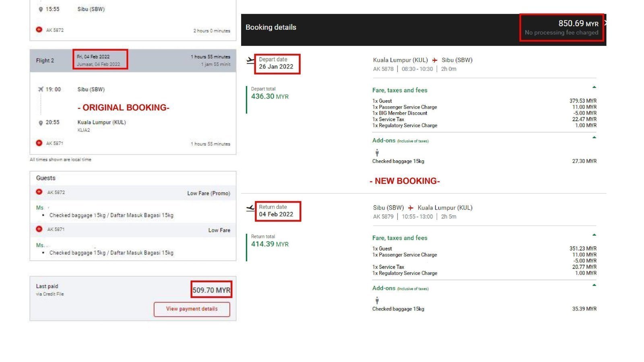Click baggage icon above 35.39 MYR checked baggage
This screenshot has height=362, width=644.
click(377, 300)
